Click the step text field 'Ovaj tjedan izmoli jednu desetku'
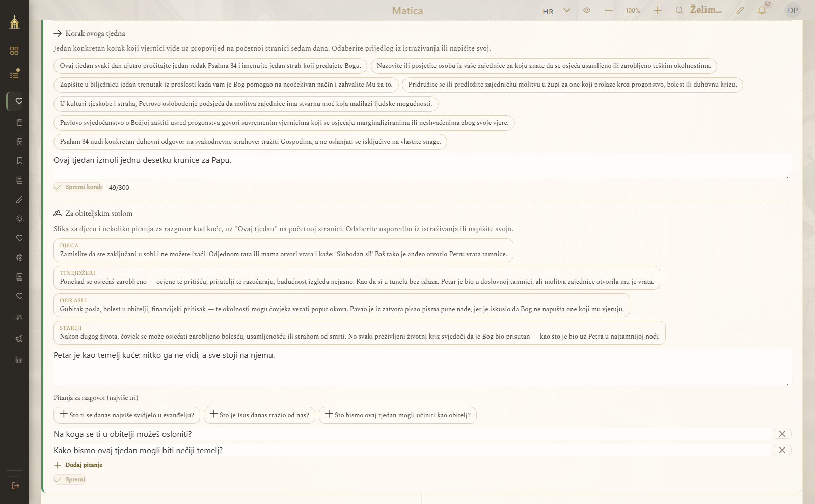The image size is (815, 504). 422,166
